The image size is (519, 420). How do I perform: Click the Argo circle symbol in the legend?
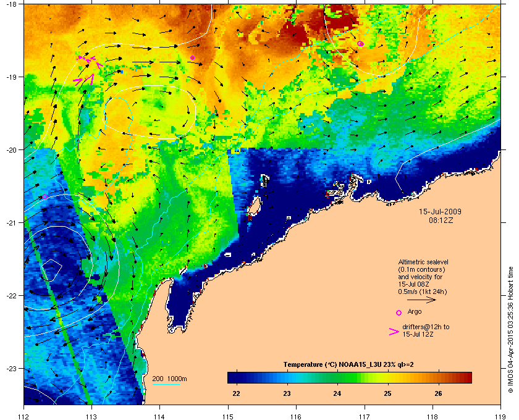(x=399, y=313)
